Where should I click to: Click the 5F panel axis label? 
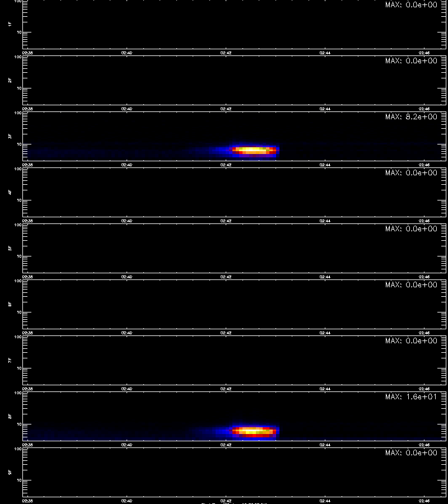[x=10, y=248]
